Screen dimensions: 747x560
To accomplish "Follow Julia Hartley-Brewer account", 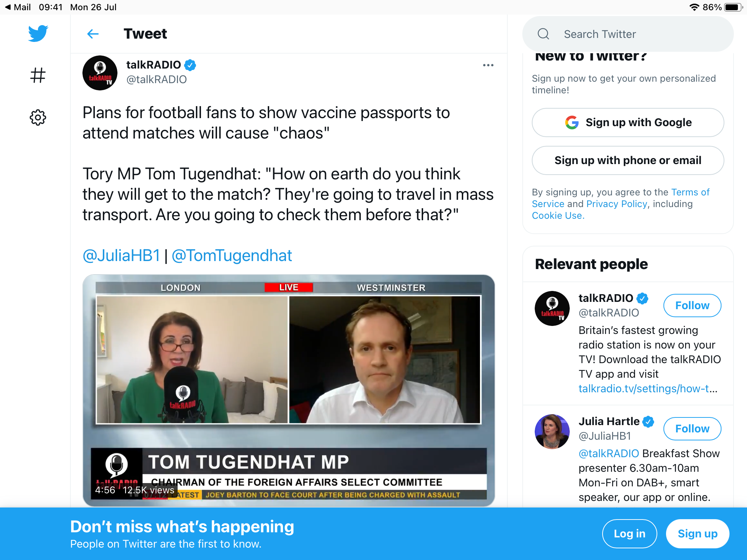I will point(692,429).
